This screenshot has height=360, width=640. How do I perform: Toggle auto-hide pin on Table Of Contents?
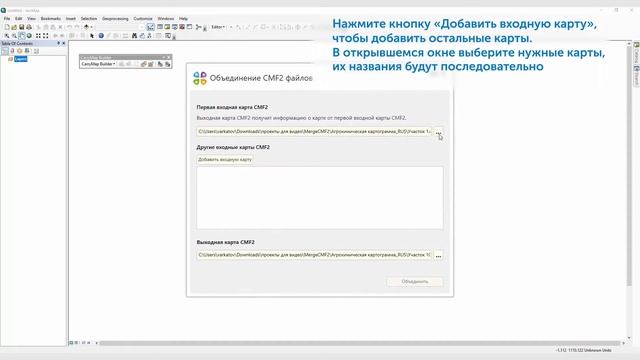coord(58,43)
